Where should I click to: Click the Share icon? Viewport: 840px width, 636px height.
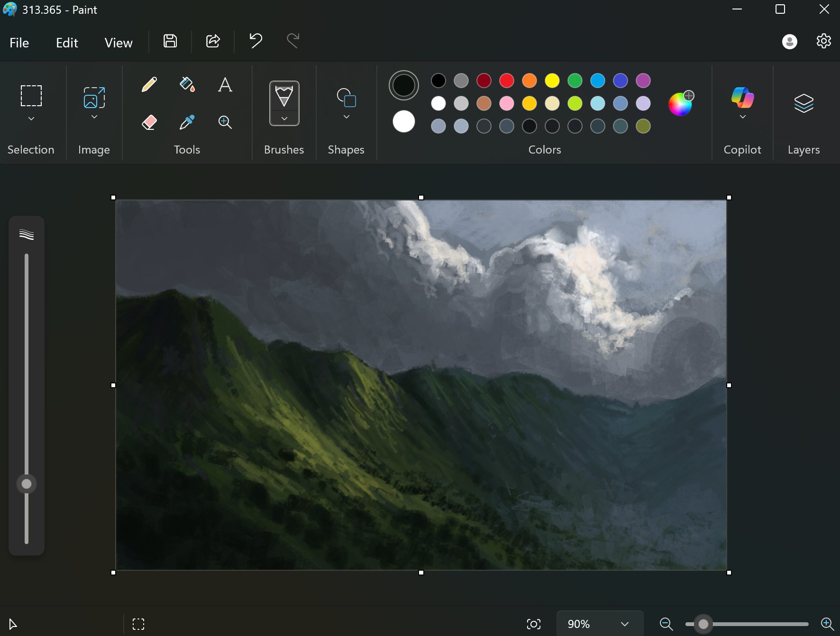[x=213, y=41]
